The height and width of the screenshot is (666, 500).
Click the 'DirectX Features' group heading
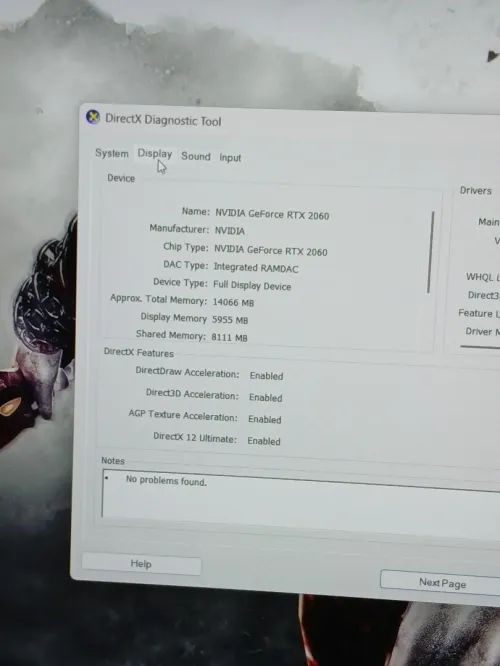coord(139,353)
